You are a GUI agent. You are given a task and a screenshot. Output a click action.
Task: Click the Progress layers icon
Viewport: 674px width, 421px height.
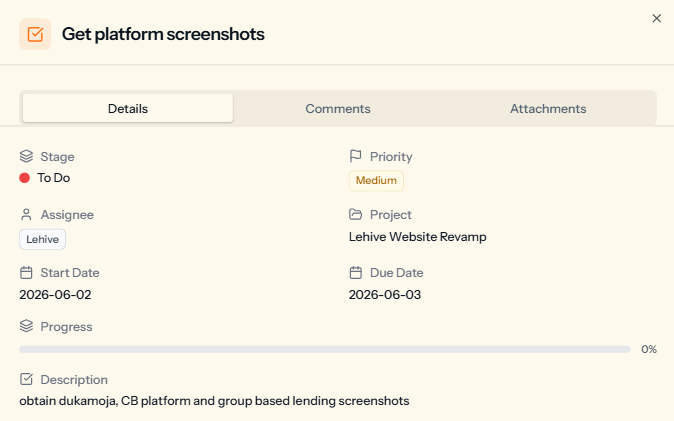click(x=26, y=326)
